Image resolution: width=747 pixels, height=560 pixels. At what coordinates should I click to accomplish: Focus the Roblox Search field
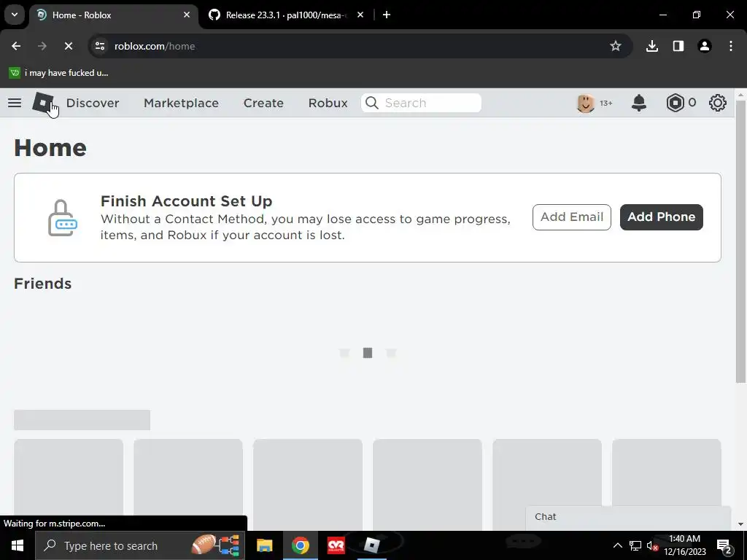point(421,103)
